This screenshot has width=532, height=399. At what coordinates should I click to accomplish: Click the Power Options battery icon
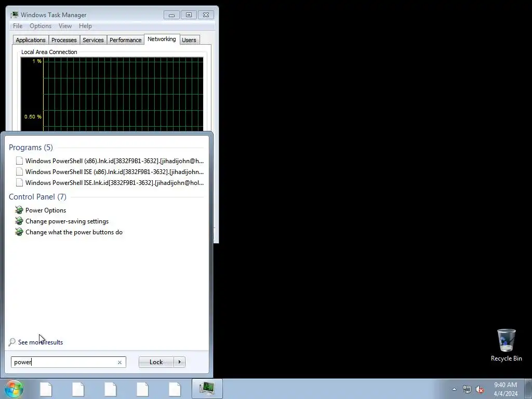pos(19,210)
